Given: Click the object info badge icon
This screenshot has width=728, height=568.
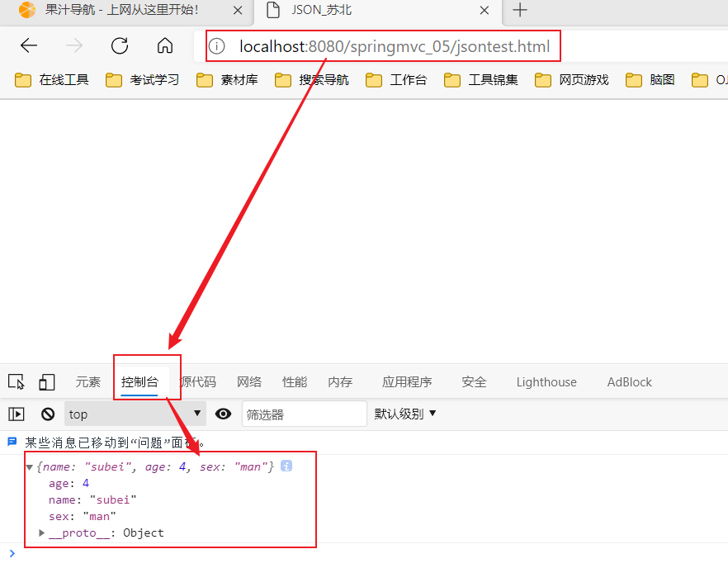Looking at the screenshot, I should point(286,466).
